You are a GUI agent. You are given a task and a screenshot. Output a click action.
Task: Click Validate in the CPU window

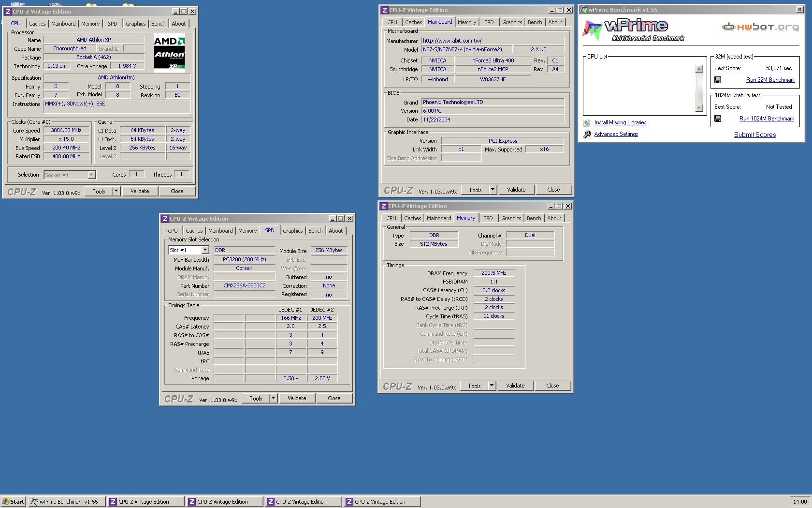(x=140, y=191)
